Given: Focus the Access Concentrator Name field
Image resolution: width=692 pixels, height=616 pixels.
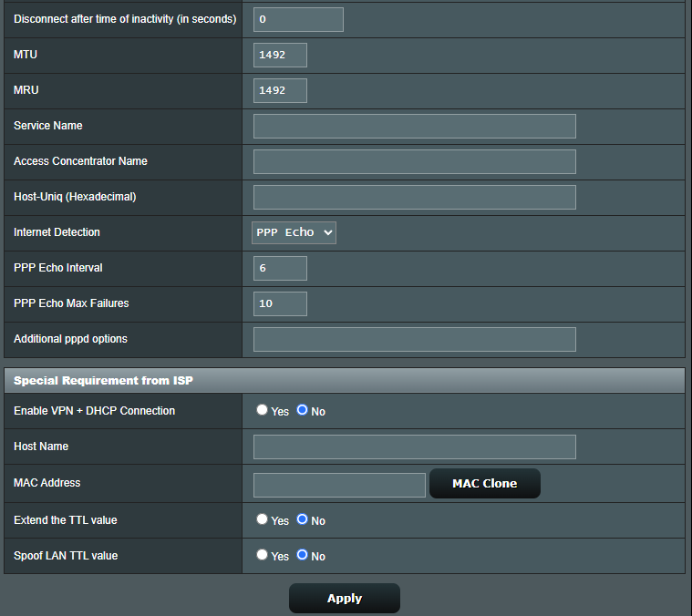Looking at the screenshot, I should point(414,161).
